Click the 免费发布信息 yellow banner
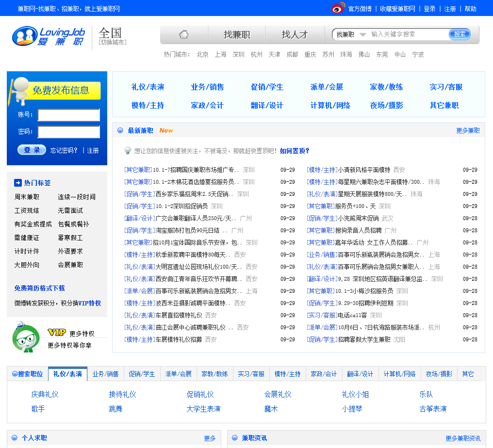The height and width of the screenshot is (448, 493). (x=61, y=90)
